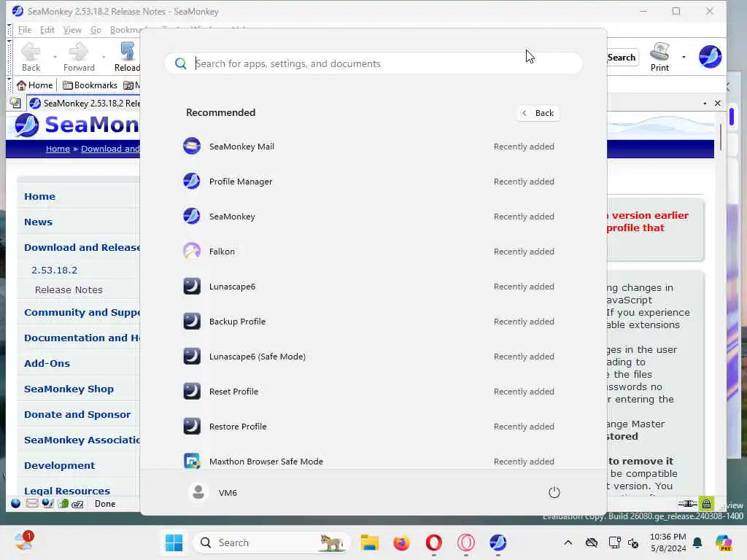
Task: Open the Restore Profile entry
Action: point(370,427)
